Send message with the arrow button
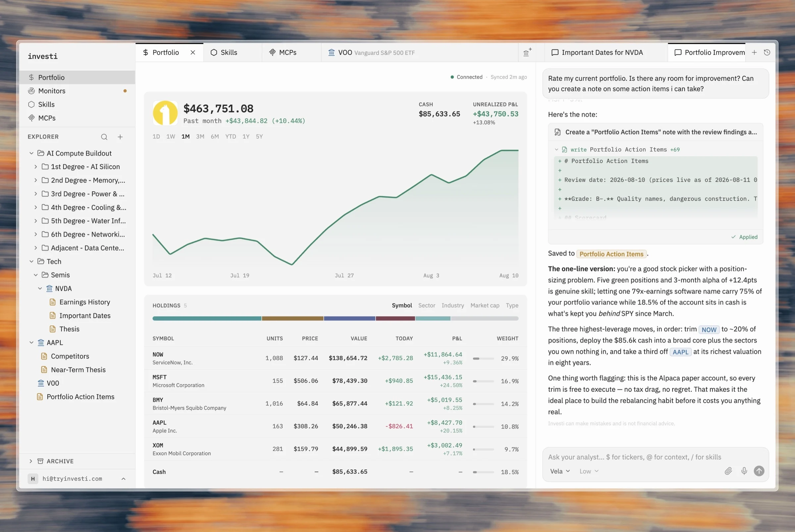 click(x=759, y=471)
